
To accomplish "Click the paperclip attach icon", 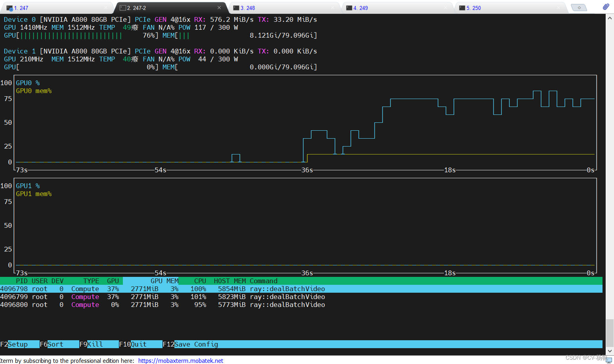I will (x=606, y=7).
